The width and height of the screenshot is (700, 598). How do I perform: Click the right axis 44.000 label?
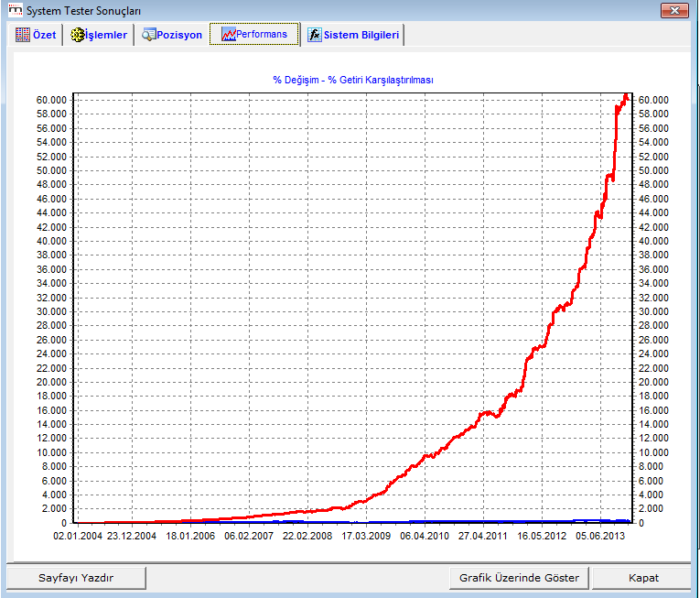click(x=653, y=212)
